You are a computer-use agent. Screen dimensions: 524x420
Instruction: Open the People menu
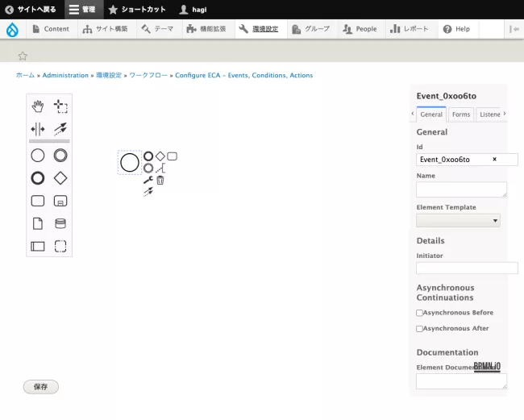coord(360,29)
